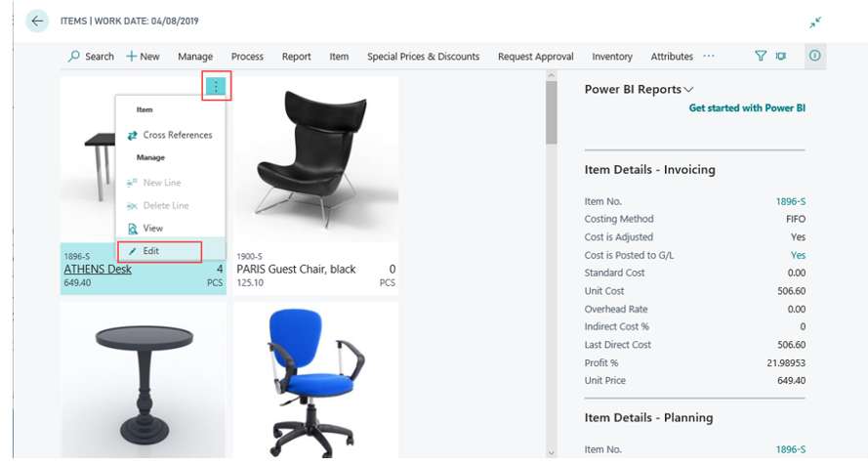Click Get started with Power BI link
This screenshot has height=465, width=868.
[x=747, y=107]
